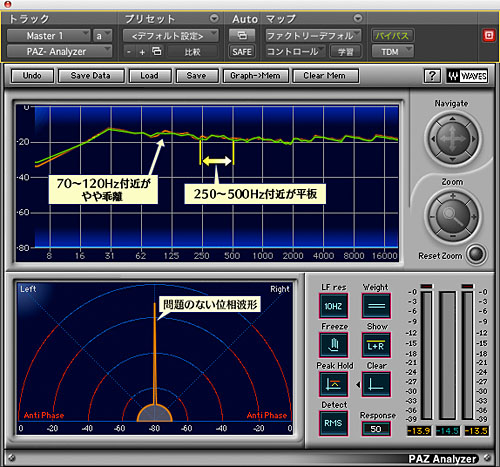Viewport: 500px width, 467px height.
Task: Open the デフォルト設定 preset dropdown
Action: point(171,35)
